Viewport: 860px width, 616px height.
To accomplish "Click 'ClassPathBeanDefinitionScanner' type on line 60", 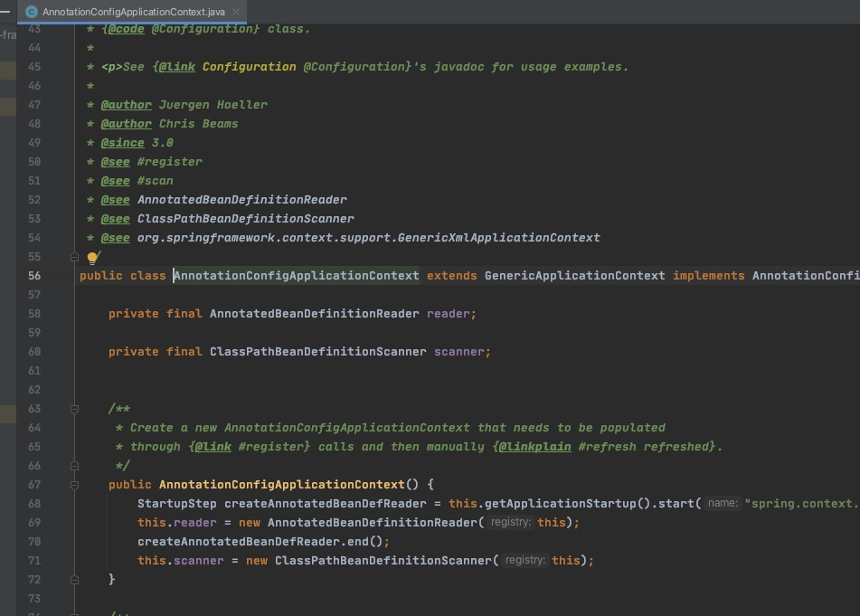I will [x=317, y=352].
